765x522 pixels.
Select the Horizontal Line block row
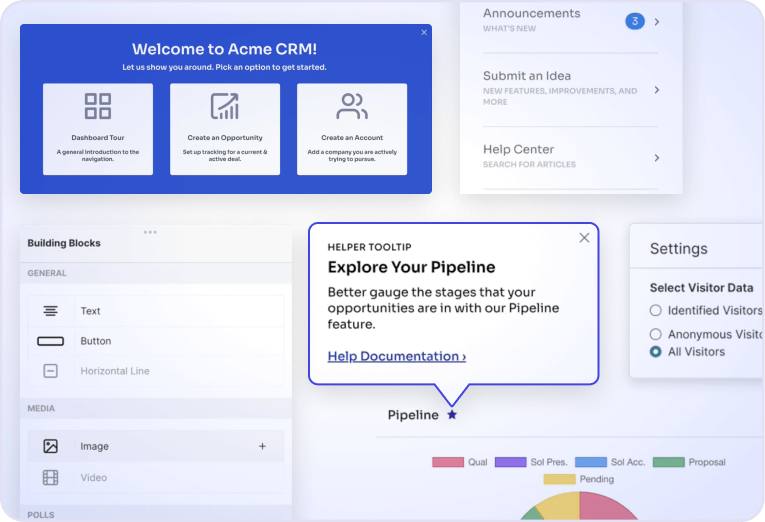point(156,371)
